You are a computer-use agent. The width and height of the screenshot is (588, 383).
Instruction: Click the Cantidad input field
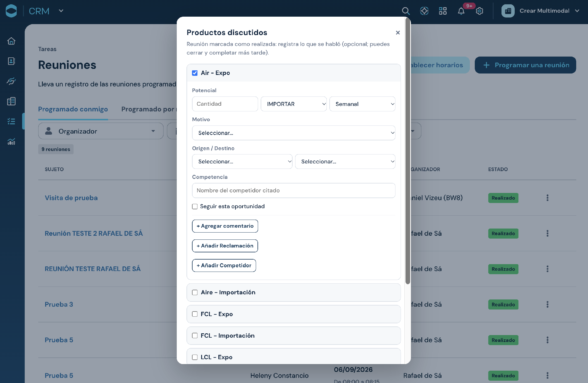225,104
